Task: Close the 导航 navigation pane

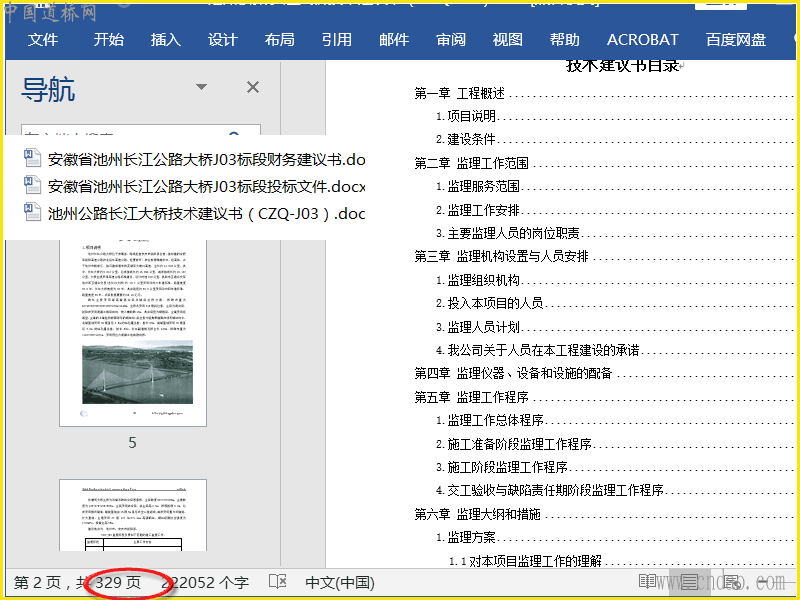Action: pos(253,87)
